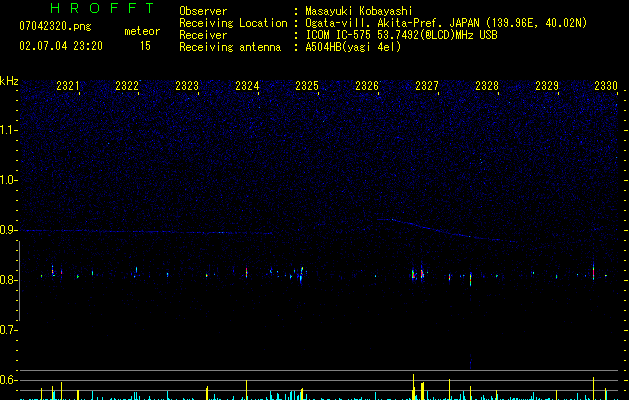Viewport: 629px width, 400px height.
Task: Select the A504HB(yagi 4el) antenna text
Action: tap(353, 47)
